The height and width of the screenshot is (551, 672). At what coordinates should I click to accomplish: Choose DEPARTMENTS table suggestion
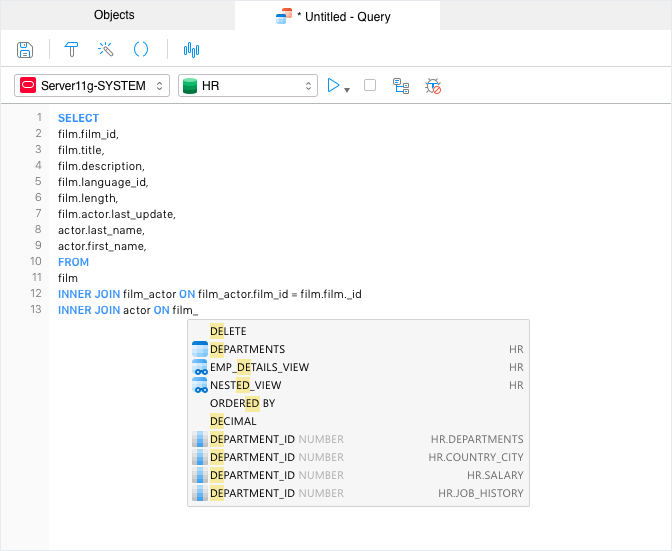click(358, 349)
